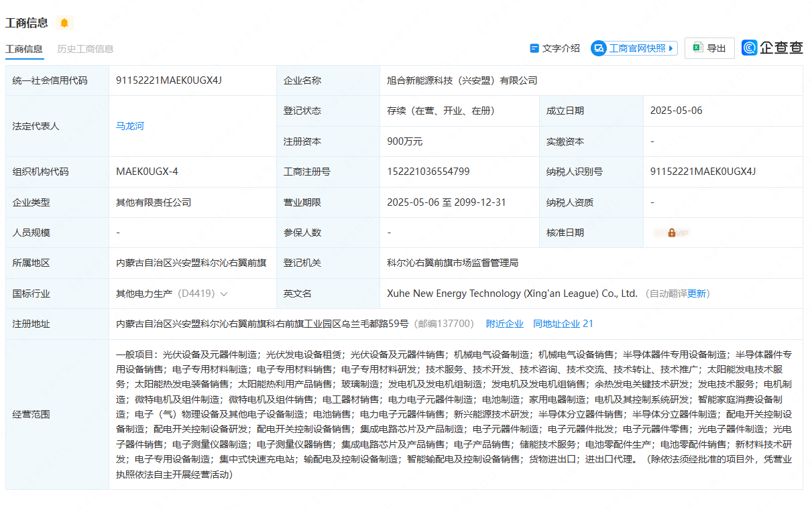The width and height of the screenshot is (812, 510).
Task: Click the green Excel icon beside 导出
Action: click(697, 48)
